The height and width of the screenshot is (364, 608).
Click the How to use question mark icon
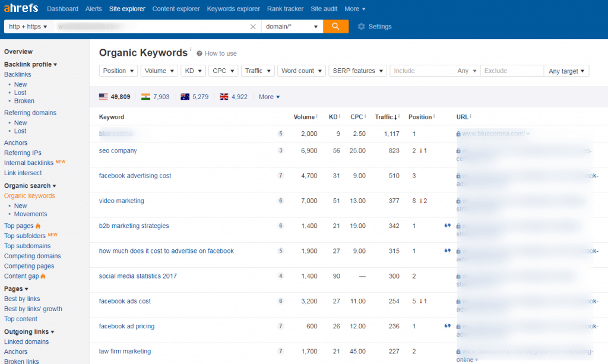199,53
